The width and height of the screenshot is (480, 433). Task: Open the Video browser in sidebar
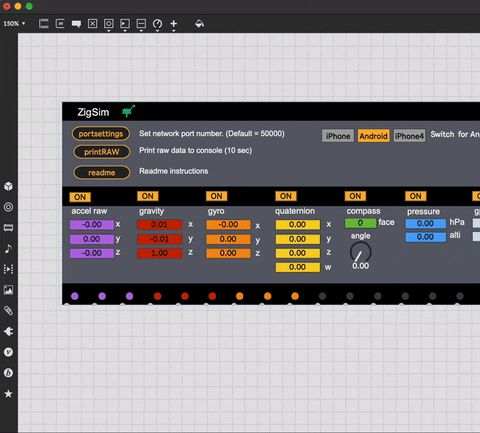click(x=8, y=269)
